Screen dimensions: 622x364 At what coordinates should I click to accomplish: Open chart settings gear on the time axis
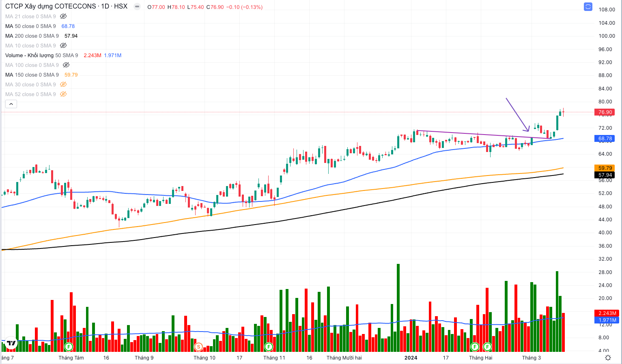[x=608, y=358]
